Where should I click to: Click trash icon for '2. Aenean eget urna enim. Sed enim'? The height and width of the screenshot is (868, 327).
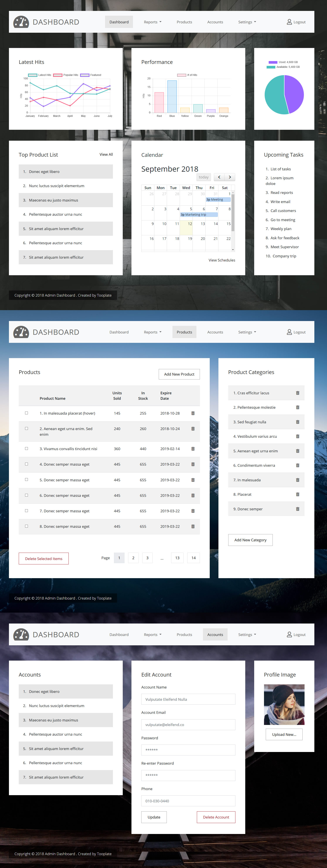click(x=193, y=429)
